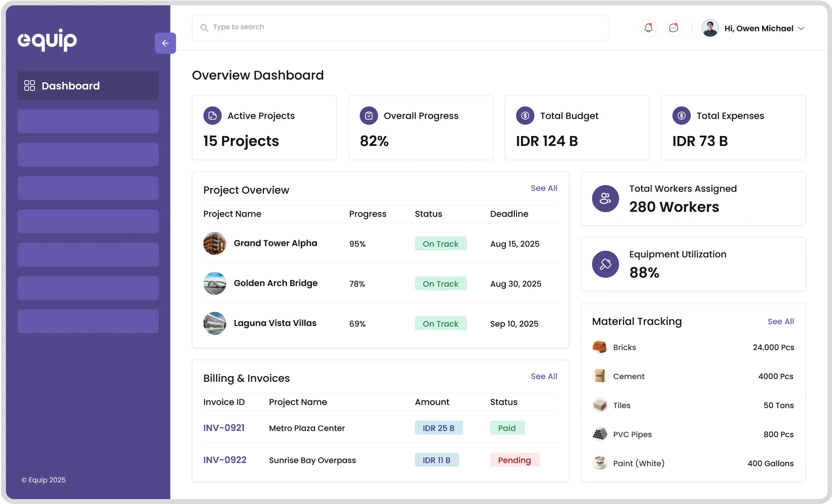Open the chat messages icon
The height and width of the screenshot is (504, 832).
coord(673,28)
